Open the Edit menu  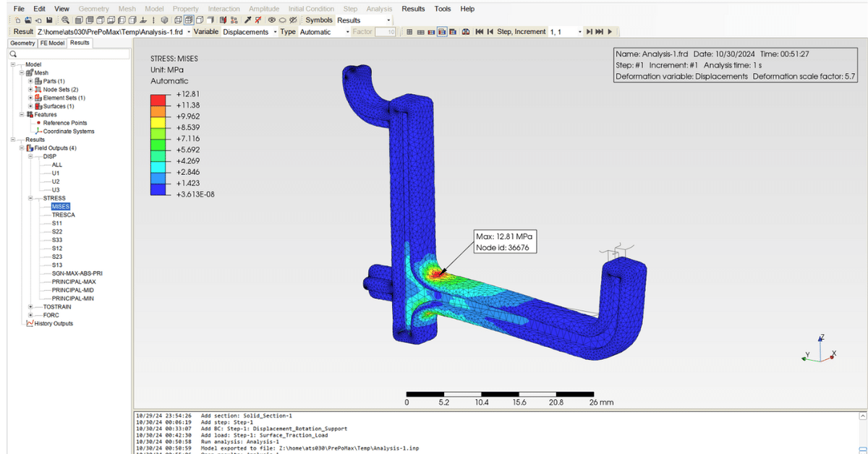coord(39,9)
